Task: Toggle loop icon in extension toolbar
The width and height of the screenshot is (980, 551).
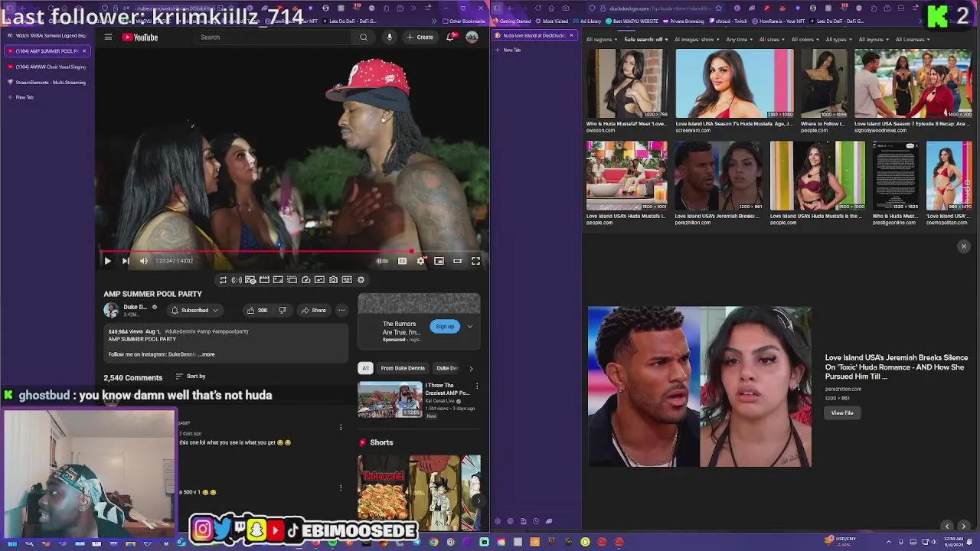Action: coord(223,280)
